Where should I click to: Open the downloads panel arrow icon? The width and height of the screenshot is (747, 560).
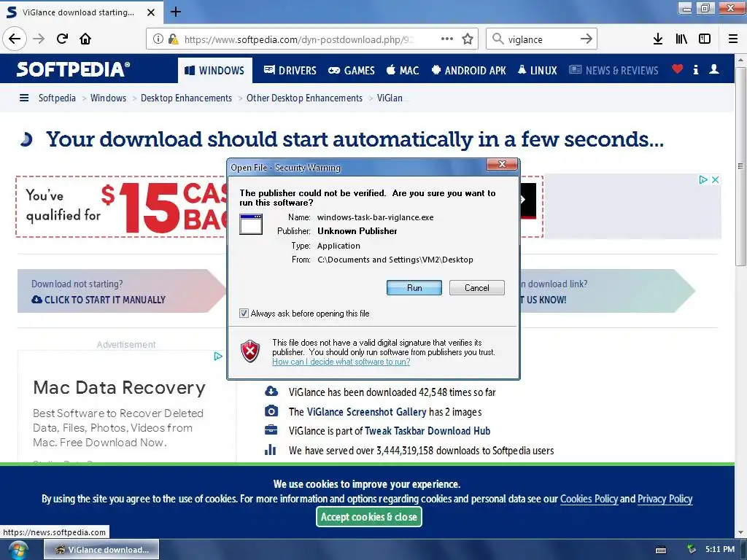657,39
